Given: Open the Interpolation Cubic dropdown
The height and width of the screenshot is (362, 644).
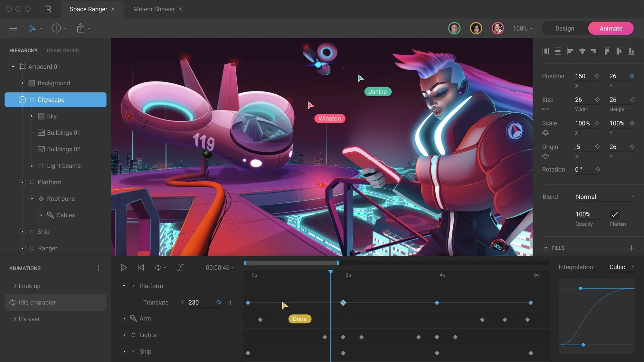Looking at the screenshot, I should tap(621, 267).
